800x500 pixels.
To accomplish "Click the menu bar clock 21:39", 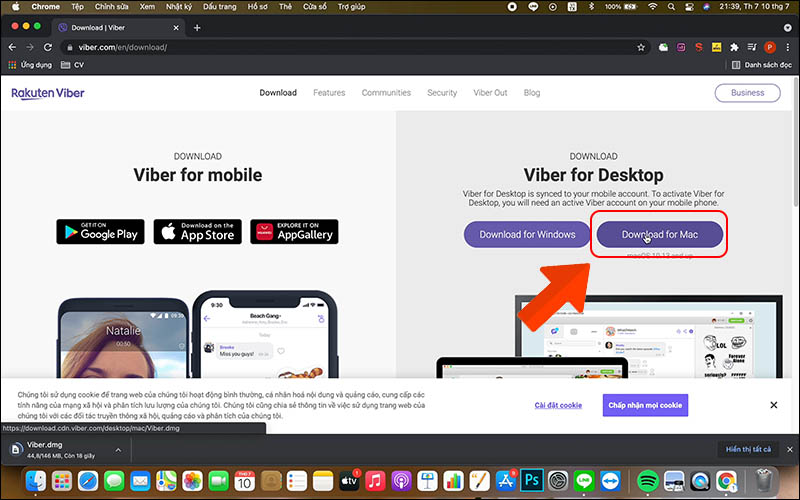I will (754, 7).
